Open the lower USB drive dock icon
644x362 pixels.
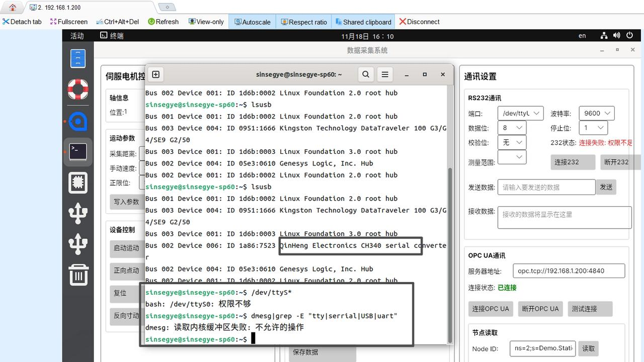[x=78, y=244]
